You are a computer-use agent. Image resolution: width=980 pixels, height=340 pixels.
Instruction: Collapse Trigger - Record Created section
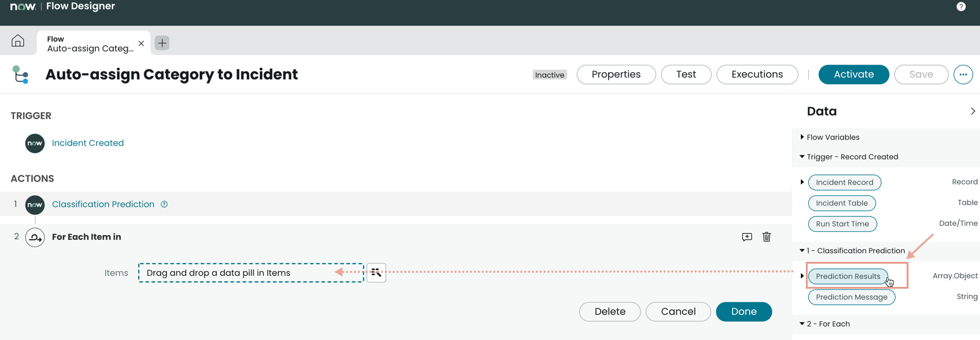[x=802, y=157]
